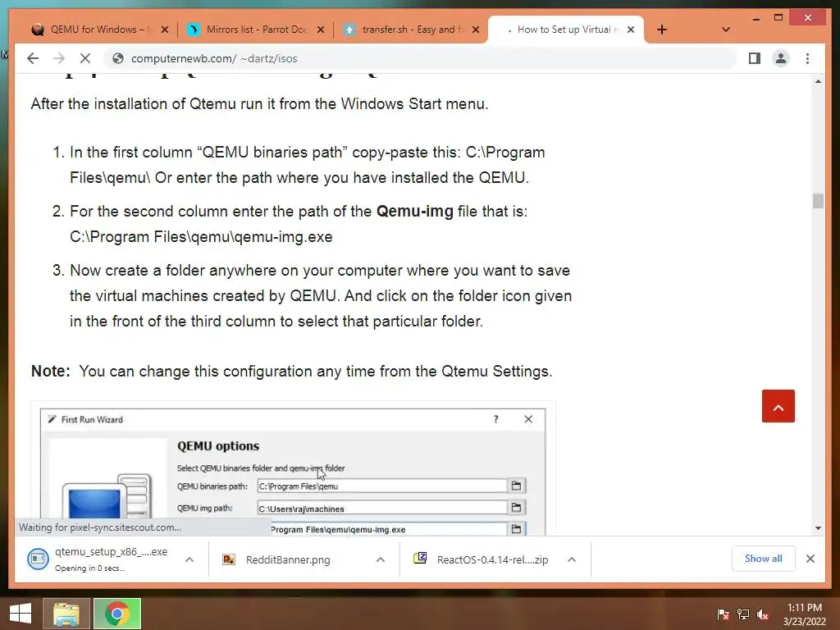This screenshot has height=630, width=840.
Task: Open the Action Center flag tray icon
Action: 723,614
